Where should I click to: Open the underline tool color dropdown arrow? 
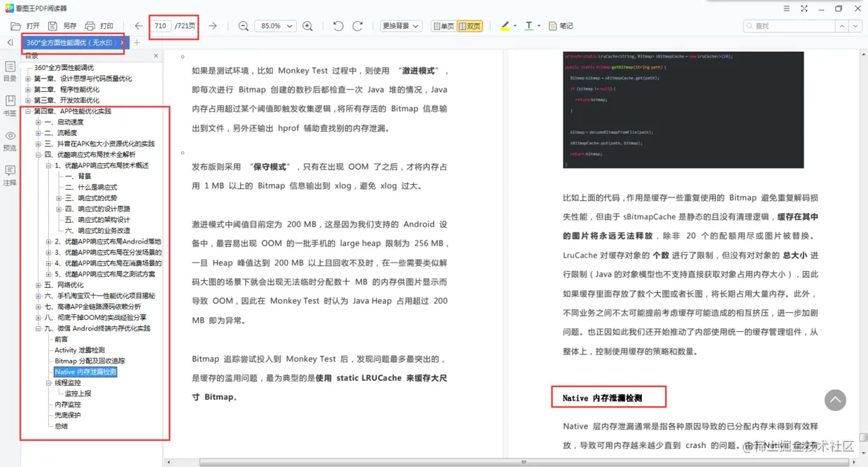click(539, 26)
